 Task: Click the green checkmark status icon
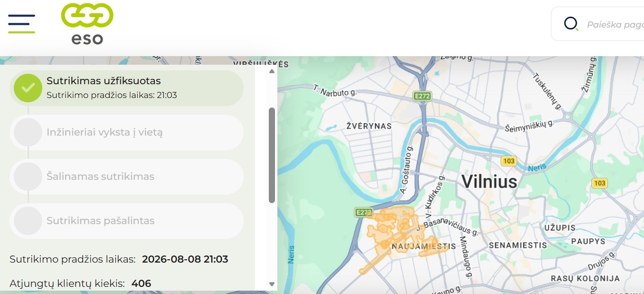click(x=28, y=88)
